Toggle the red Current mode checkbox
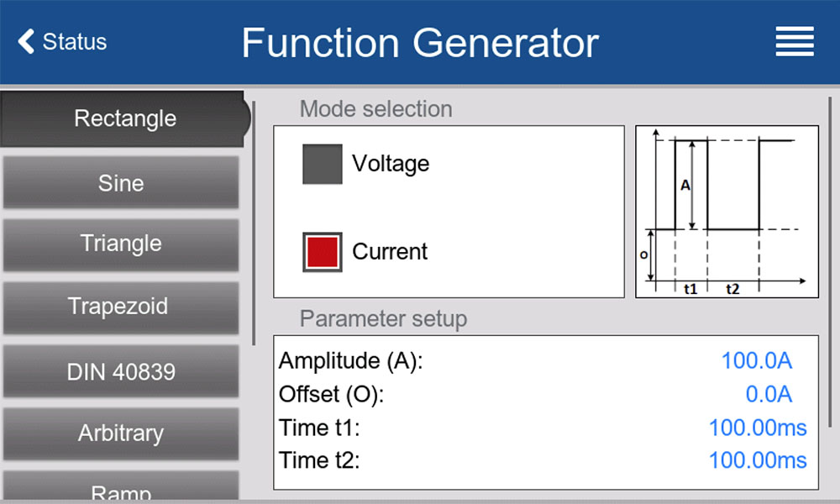This screenshot has height=504, width=840. 322,252
